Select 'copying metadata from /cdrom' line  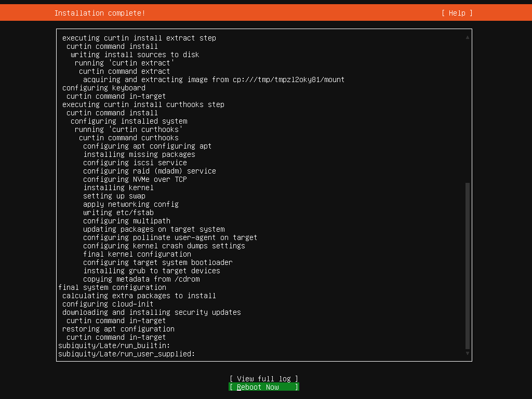coord(141,279)
